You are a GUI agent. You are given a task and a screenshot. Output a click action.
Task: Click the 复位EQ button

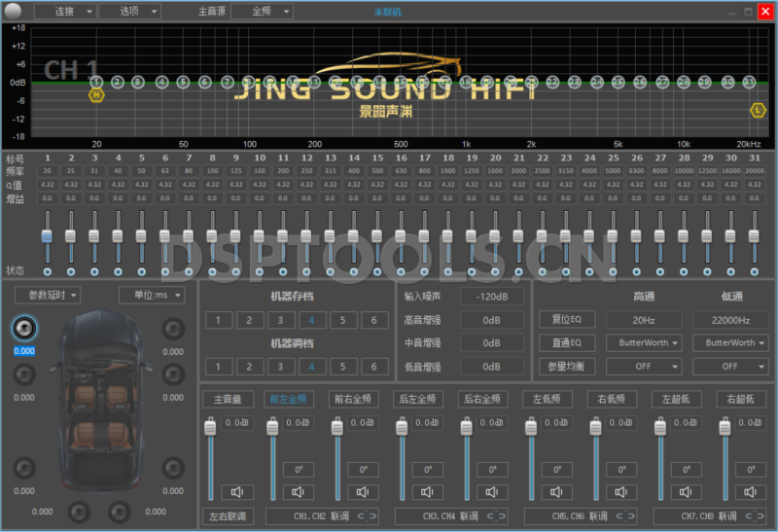coord(567,319)
